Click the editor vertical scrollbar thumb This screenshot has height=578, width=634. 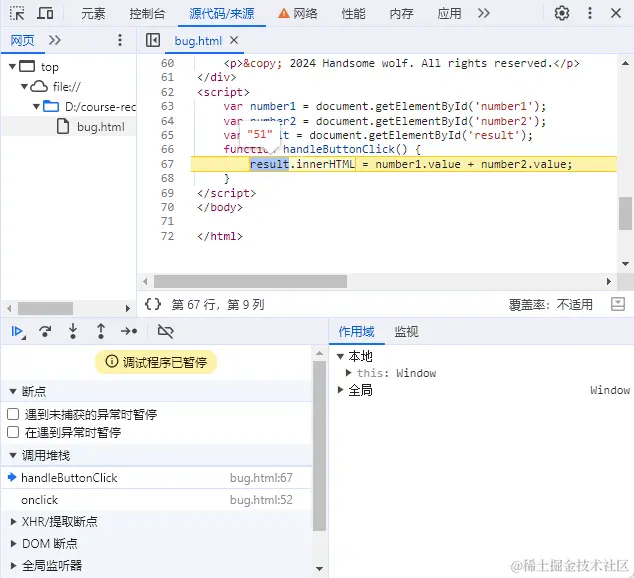(625, 213)
